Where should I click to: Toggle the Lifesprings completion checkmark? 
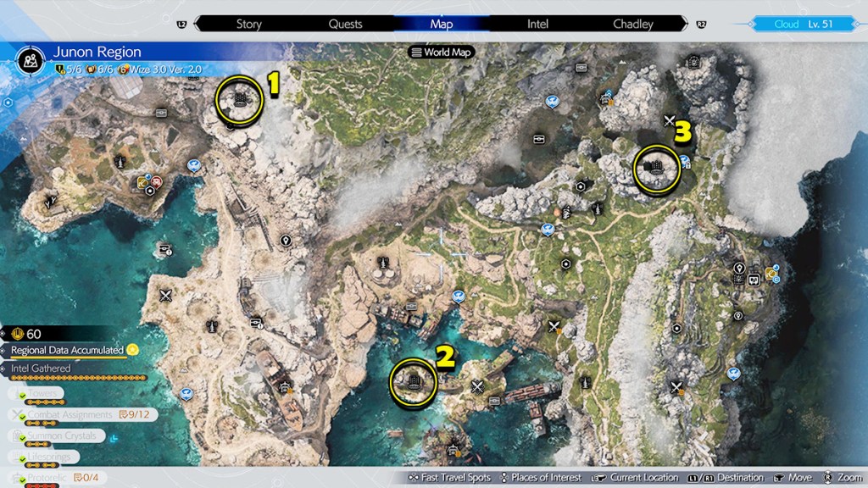[22, 458]
